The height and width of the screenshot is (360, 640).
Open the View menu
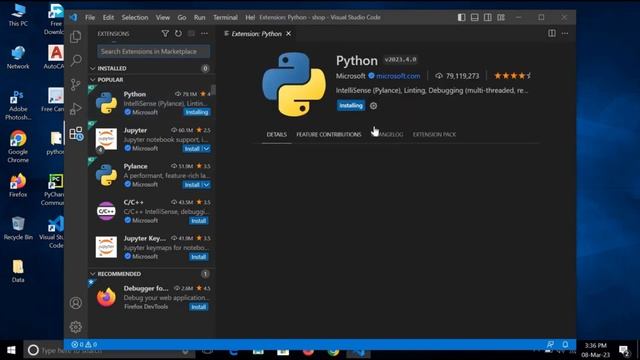[162, 18]
